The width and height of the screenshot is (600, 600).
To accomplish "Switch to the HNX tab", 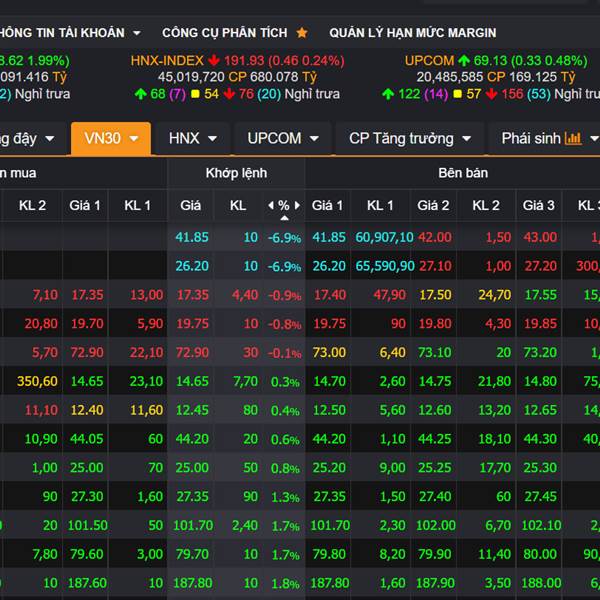I will click(184, 138).
